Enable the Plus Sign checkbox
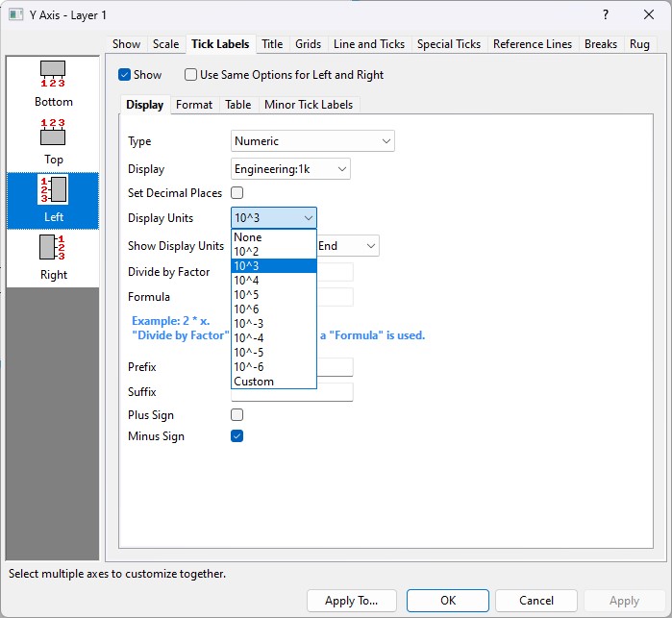Image resolution: width=672 pixels, height=618 pixels. [237, 415]
